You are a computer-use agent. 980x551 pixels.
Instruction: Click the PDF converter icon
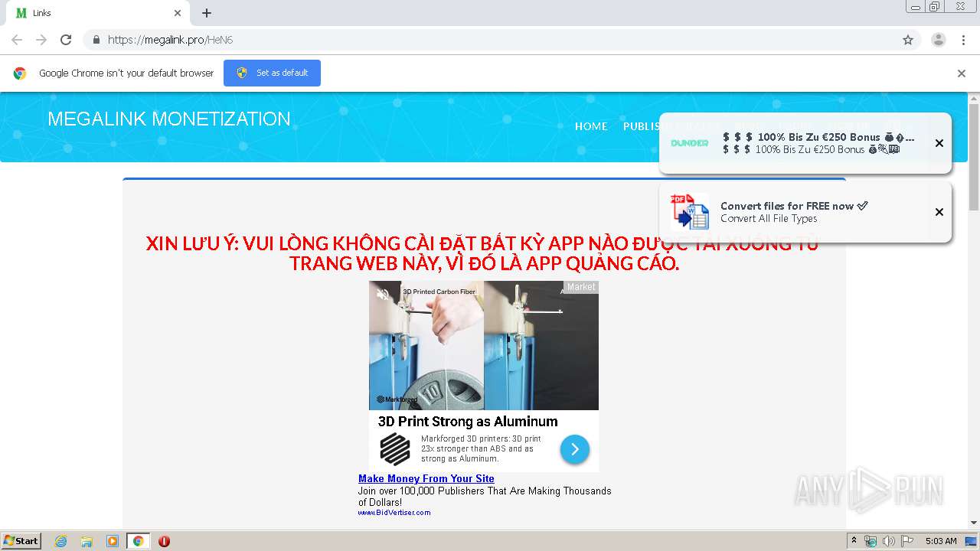point(690,212)
